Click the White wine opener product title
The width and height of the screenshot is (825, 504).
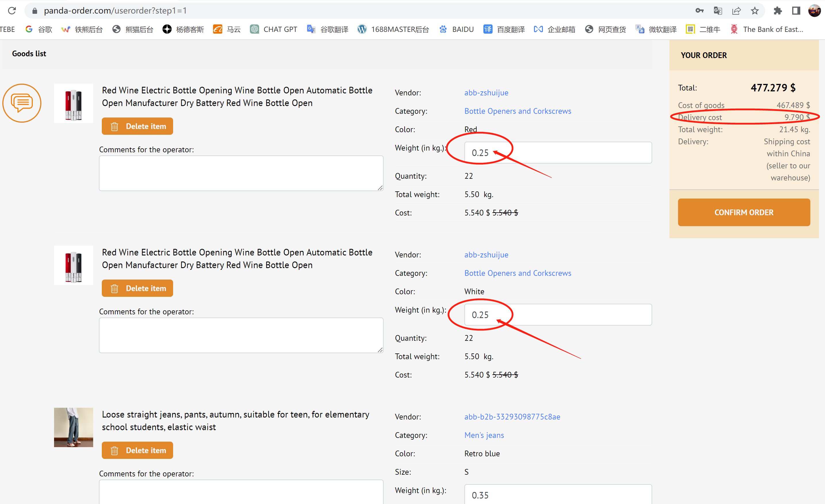click(x=237, y=258)
